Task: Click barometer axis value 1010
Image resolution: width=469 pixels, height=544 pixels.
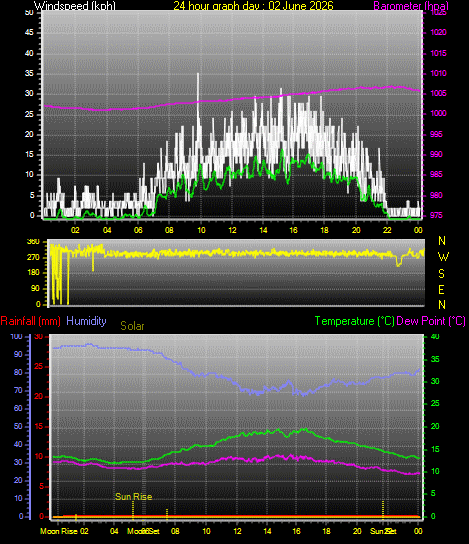Action: click(438, 74)
